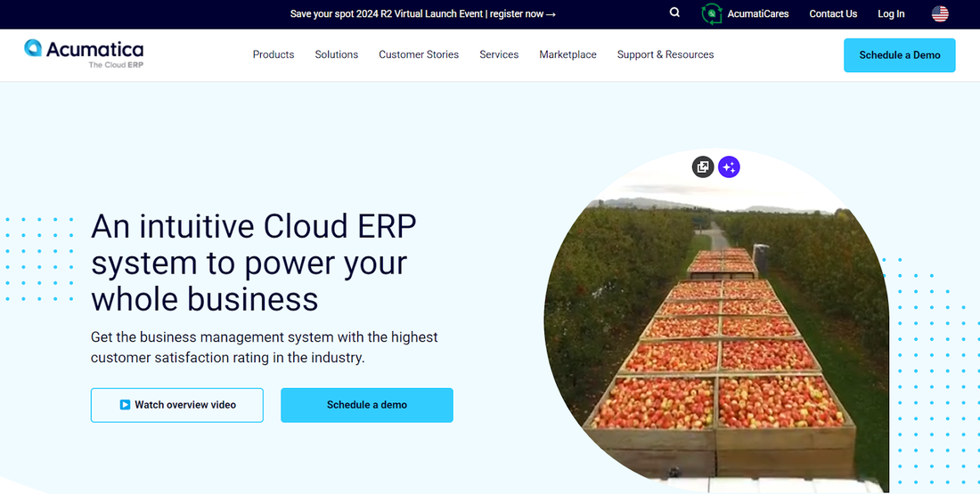Open the Contact Us link
This screenshot has width=980, height=494.
[x=833, y=13]
